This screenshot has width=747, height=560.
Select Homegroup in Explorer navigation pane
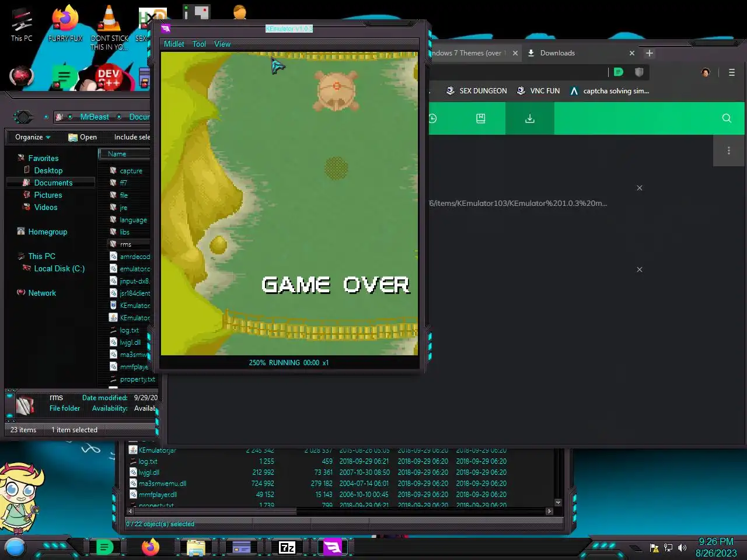(48, 232)
